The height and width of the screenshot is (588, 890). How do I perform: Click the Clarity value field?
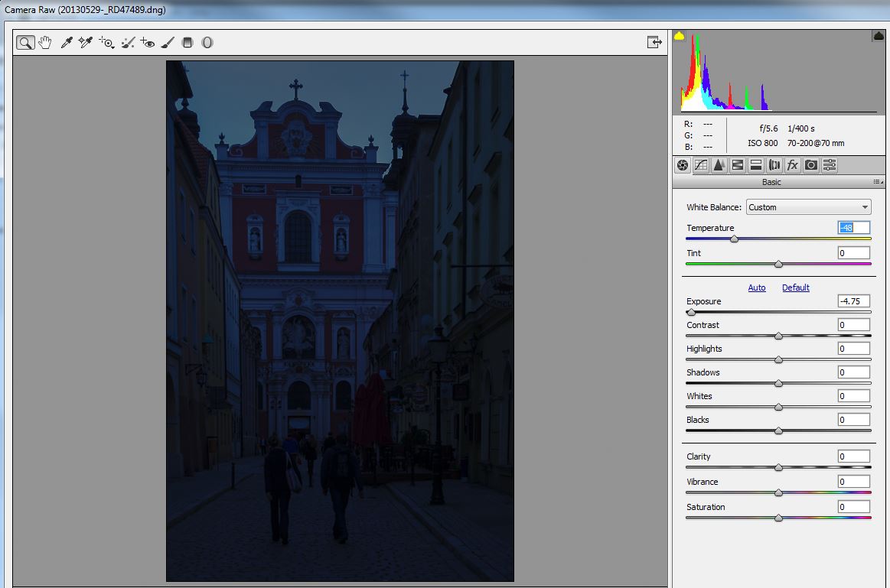pos(854,456)
